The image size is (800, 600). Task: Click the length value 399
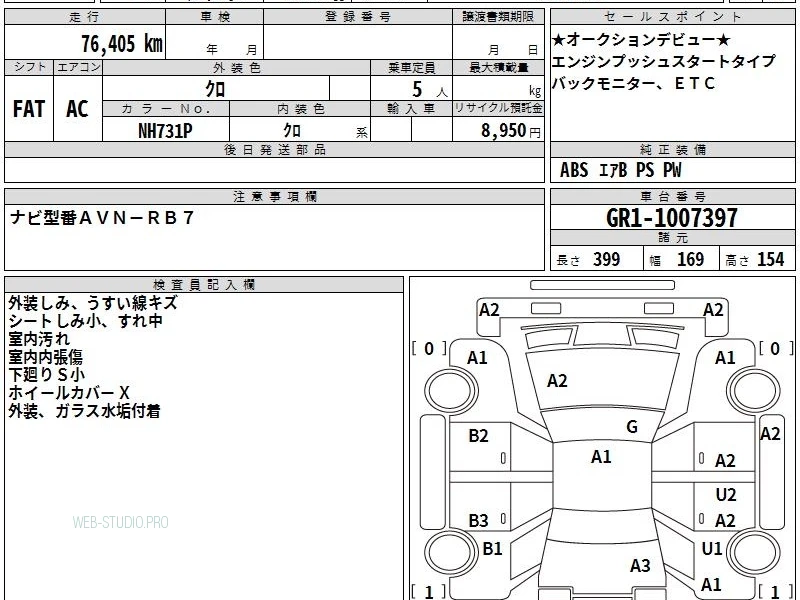pyautogui.click(x=607, y=259)
